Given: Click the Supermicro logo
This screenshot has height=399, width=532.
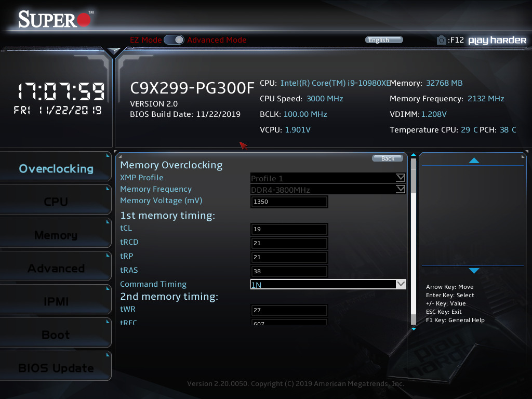Looking at the screenshot, I should click(x=56, y=19).
